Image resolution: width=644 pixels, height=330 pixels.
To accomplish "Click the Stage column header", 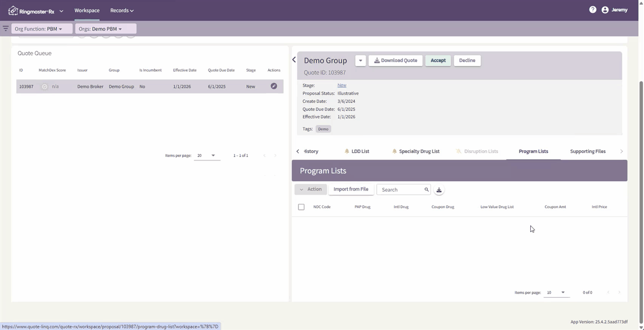I will [251, 70].
